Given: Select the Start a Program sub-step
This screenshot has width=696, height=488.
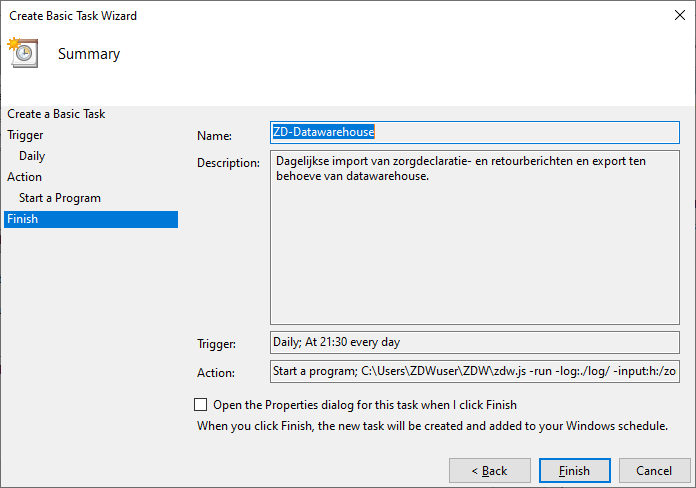Looking at the screenshot, I should tap(60, 198).
